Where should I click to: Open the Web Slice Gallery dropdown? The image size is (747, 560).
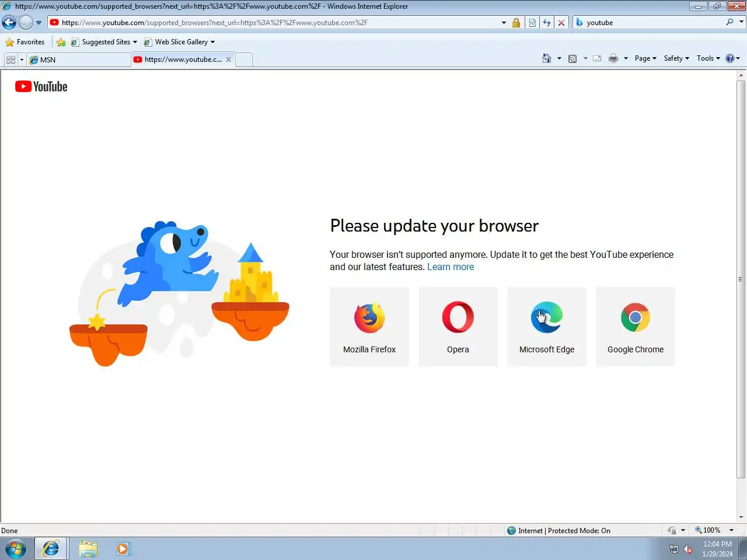coord(179,42)
